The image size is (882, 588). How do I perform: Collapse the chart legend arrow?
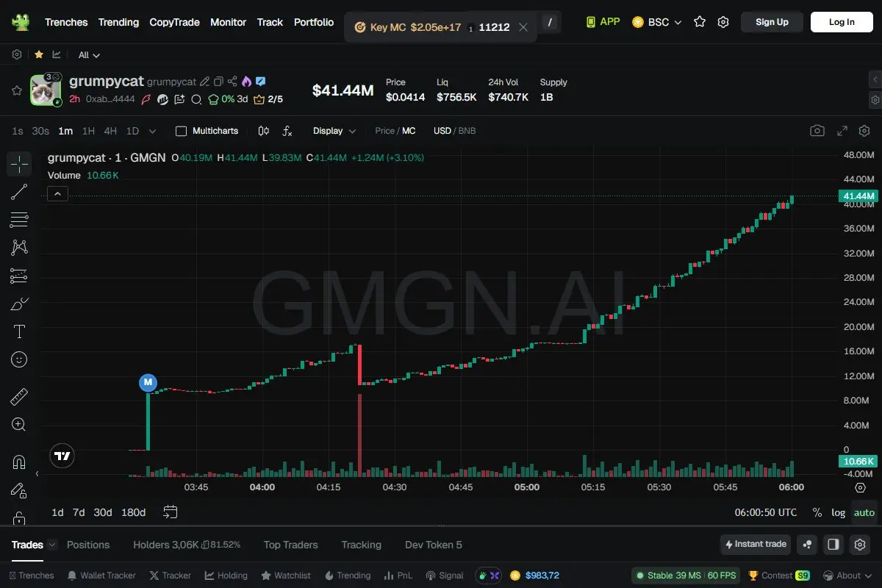pos(57,194)
